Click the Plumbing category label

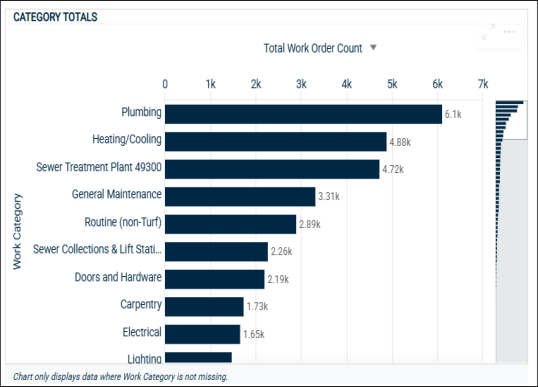pos(141,112)
